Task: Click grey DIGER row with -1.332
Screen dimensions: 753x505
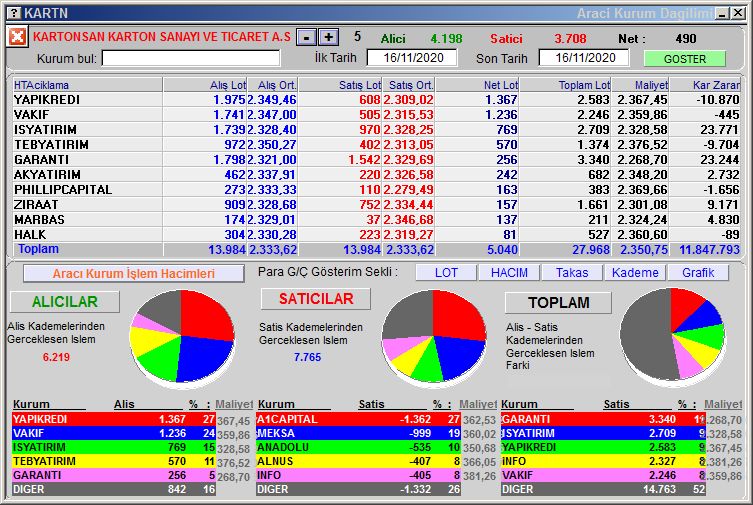Action: [359, 489]
